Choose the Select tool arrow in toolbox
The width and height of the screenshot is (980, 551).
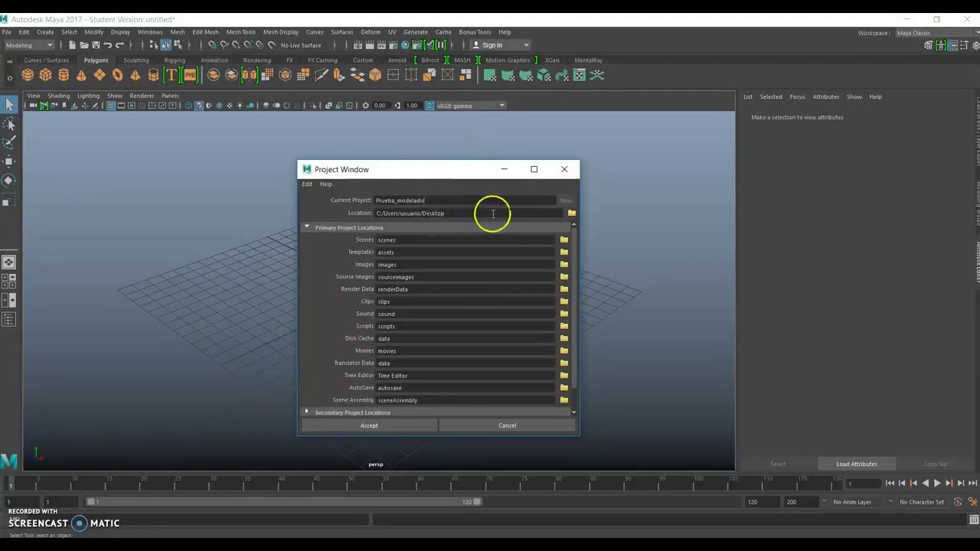click(9, 104)
